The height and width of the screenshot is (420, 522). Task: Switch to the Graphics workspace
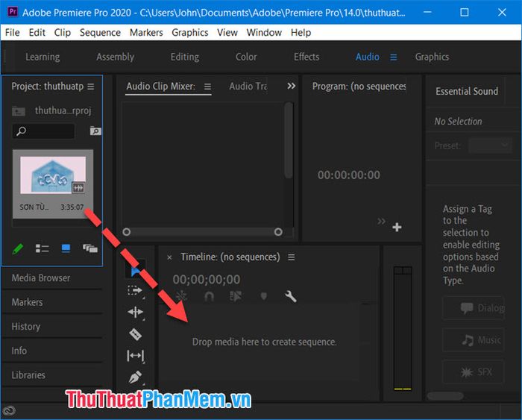point(432,57)
